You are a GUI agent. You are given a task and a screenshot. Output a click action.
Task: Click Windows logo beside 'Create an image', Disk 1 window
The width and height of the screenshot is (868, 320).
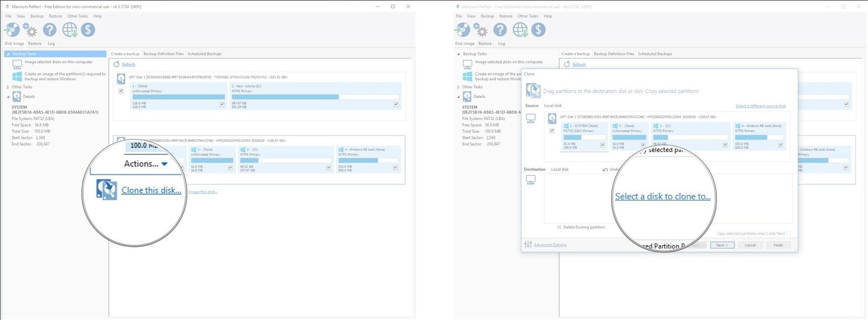click(x=17, y=76)
